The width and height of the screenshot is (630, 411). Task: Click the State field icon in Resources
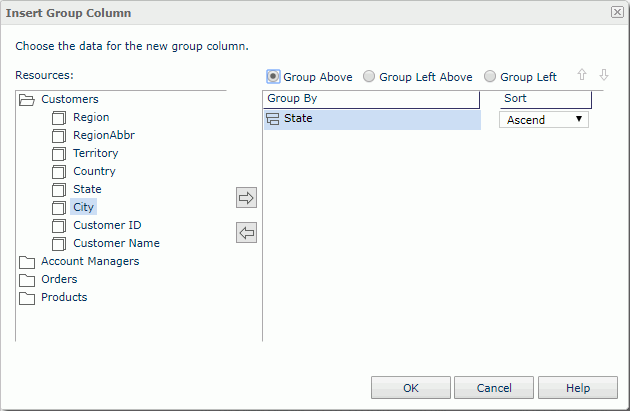click(59, 190)
